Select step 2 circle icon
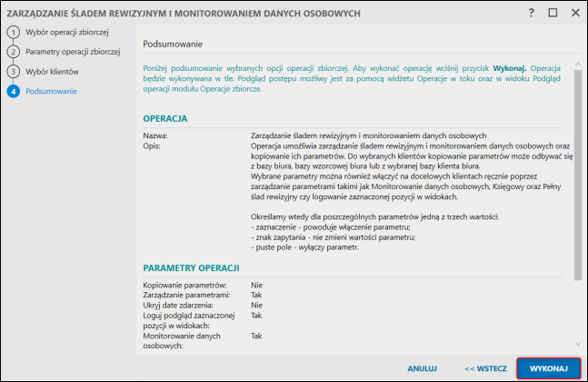Screen dimensions: 588x382 tap(13, 52)
